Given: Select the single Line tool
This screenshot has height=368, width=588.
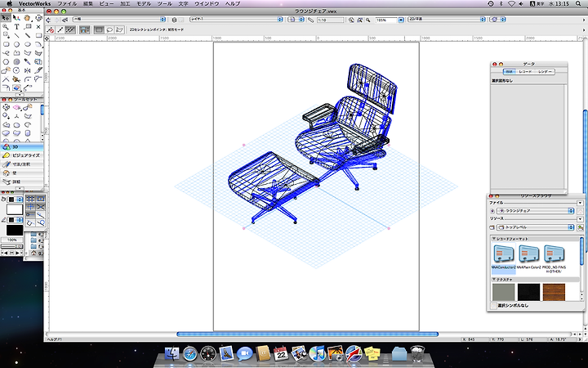Looking at the screenshot, I should (16, 35).
